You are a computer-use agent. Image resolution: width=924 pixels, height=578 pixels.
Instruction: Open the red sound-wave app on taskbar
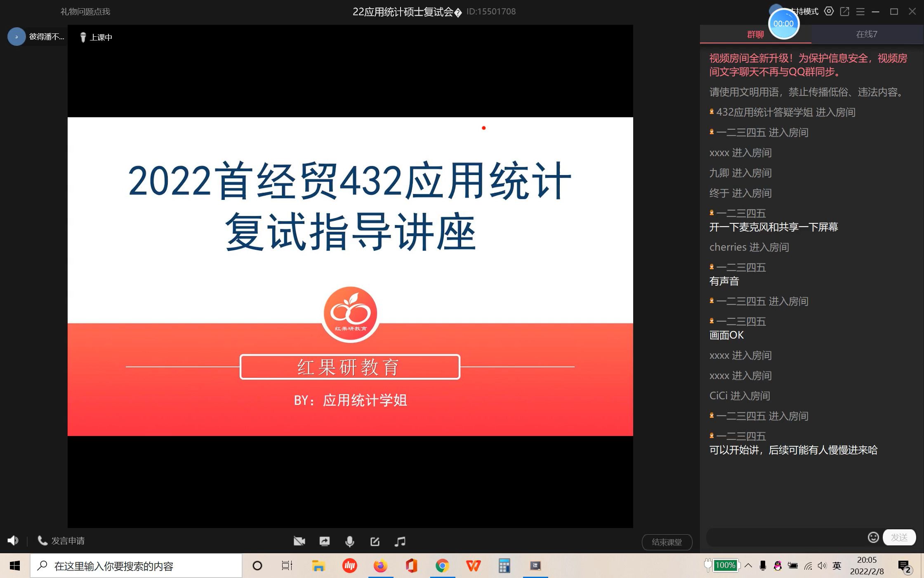pyautogui.click(x=349, y=566)
